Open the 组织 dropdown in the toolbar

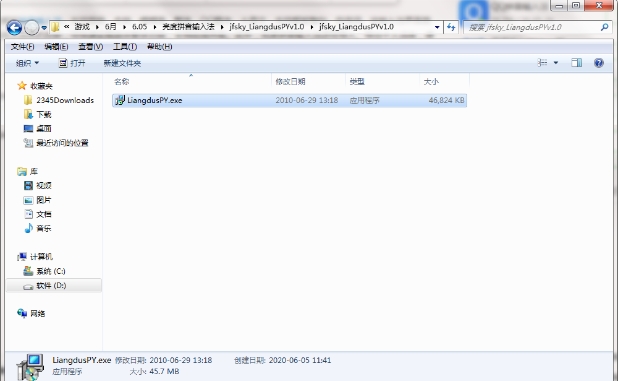click(x=27, y=63)
